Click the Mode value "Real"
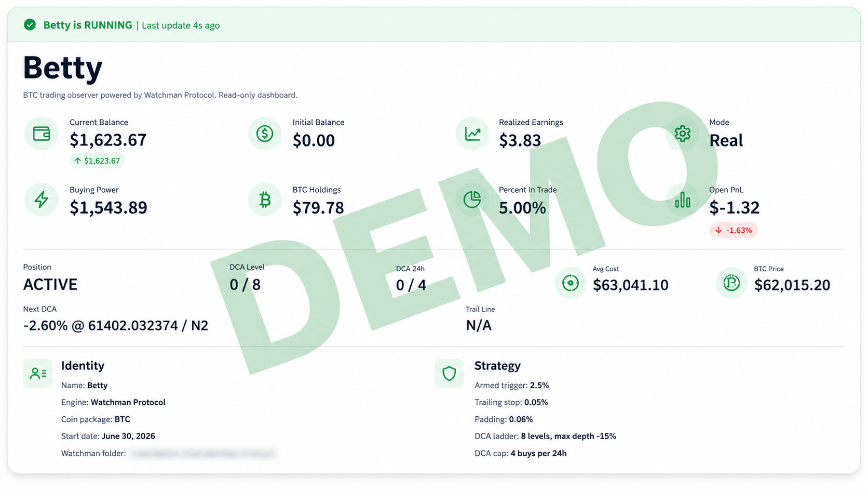868x489 pixels. pos(726,140)
